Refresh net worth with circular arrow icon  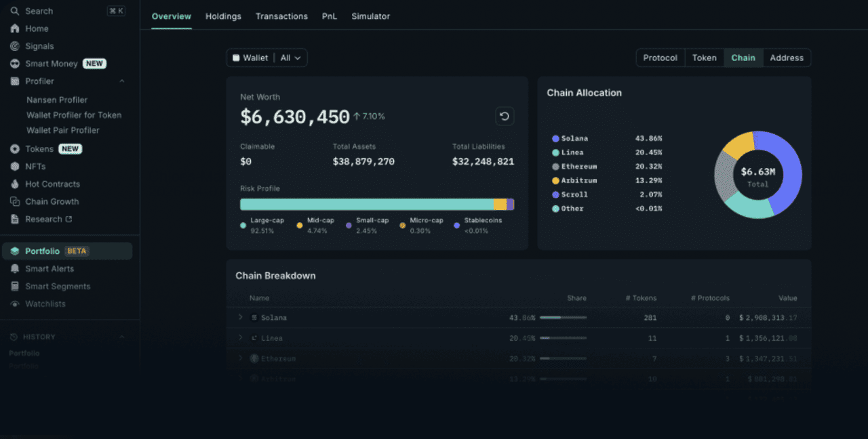coord(504,117)
